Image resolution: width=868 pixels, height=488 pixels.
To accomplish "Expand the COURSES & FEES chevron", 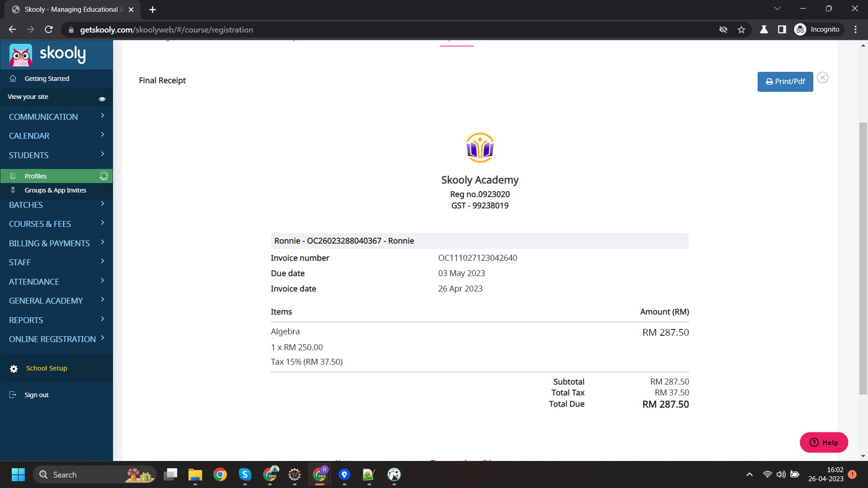I will pyautogui.click(x=103, y=223).
